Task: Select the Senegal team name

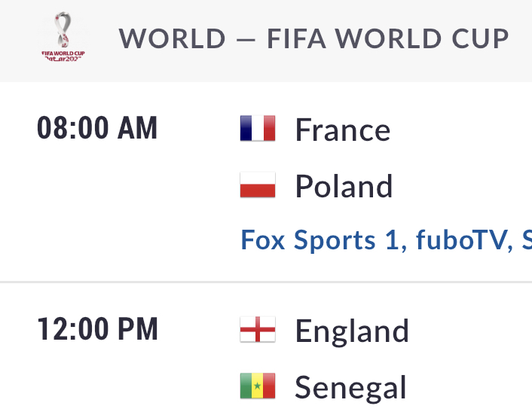Action: pos(350,388)
